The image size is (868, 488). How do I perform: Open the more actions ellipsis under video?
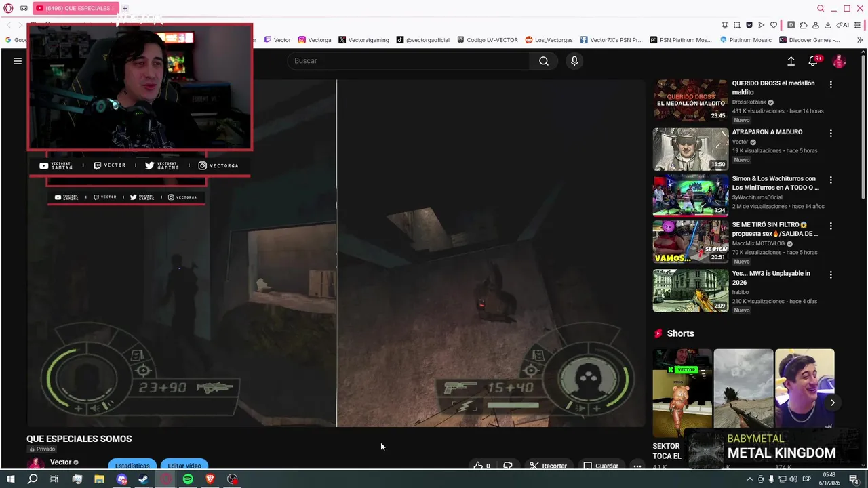637,466
